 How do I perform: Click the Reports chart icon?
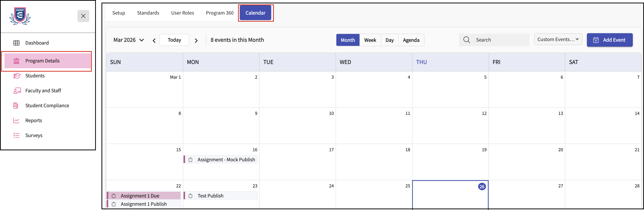(x=16, y=120)
